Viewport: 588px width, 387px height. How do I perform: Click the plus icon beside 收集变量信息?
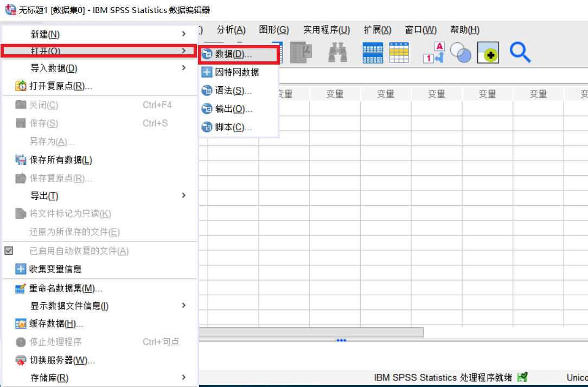(x=21, y=269)
